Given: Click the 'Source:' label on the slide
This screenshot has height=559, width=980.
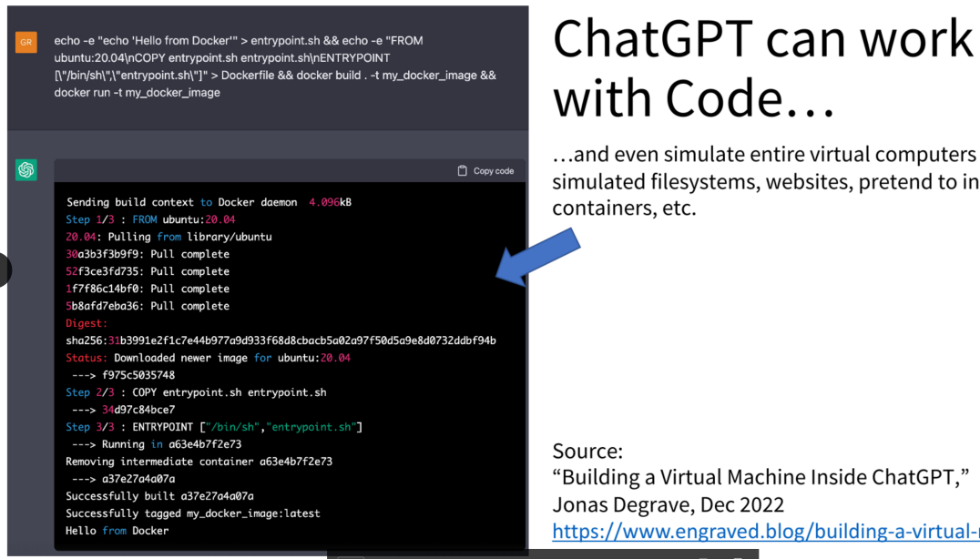Looking at the screenshot, I should [587, 451].
